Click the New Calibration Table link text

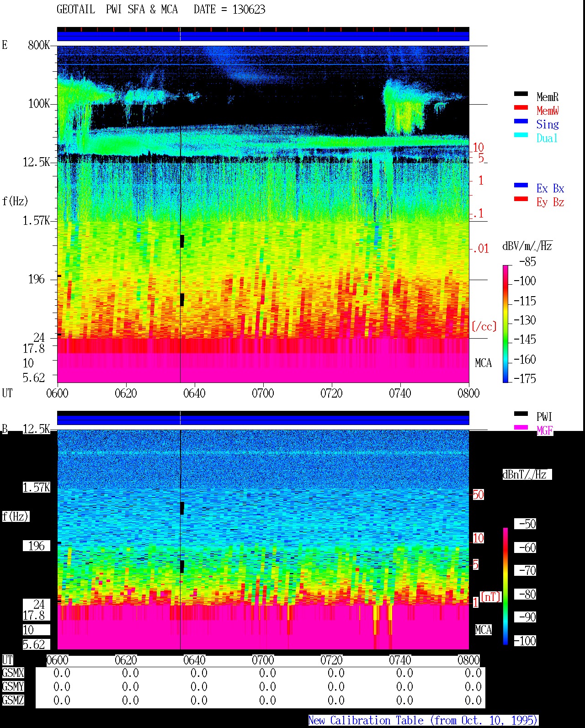click(423, 721)
